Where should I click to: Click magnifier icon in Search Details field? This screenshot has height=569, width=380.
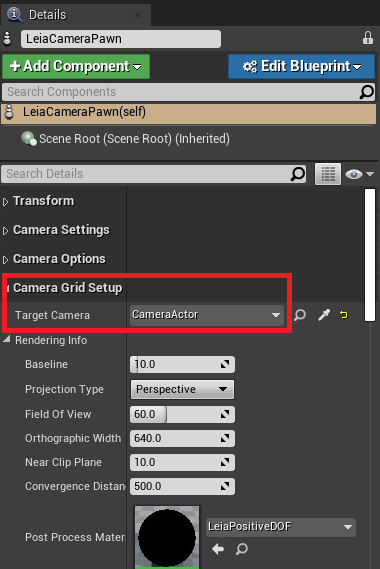click(x=298, y=174)
